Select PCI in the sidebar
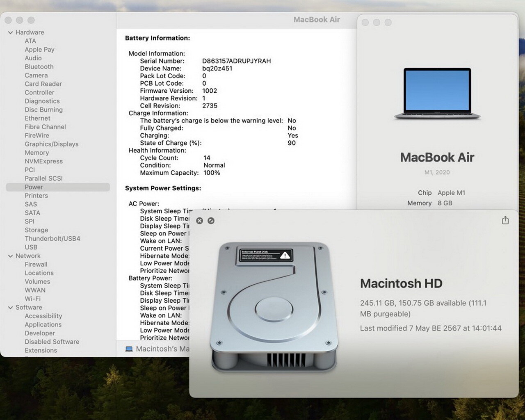Image resolution: width=525 pixels, height=420 pixels. tap(30, 170)
